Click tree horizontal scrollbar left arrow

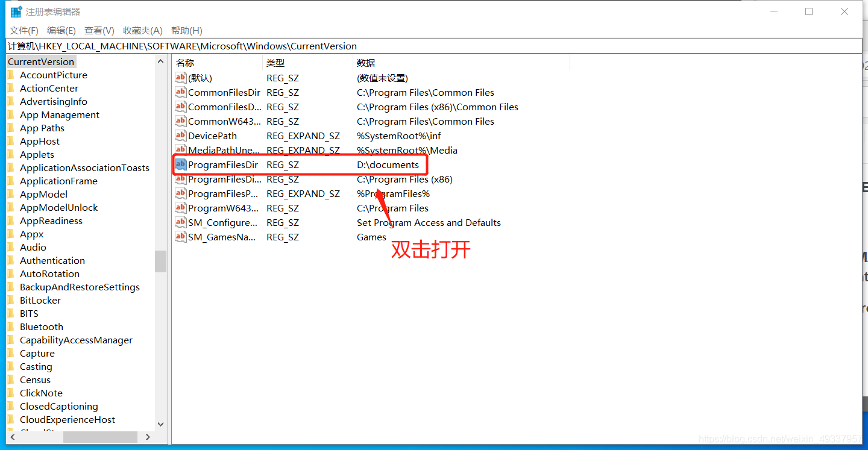coord(11,437)
